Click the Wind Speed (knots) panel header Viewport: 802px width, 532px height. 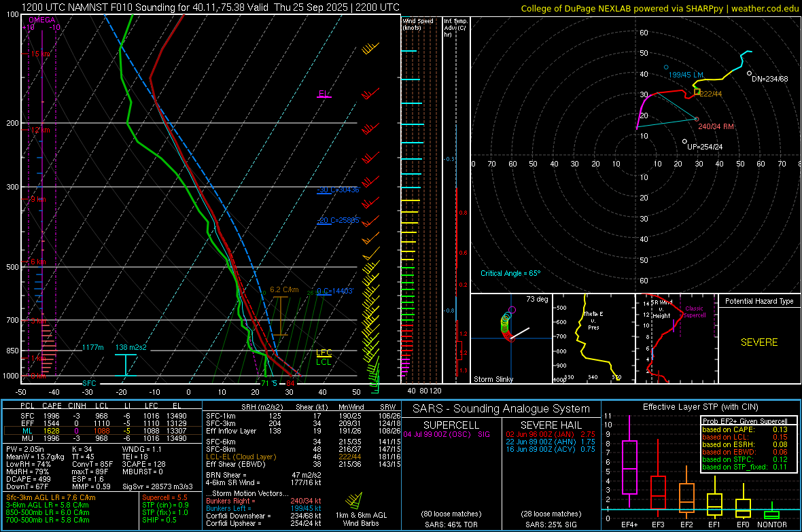418,24
